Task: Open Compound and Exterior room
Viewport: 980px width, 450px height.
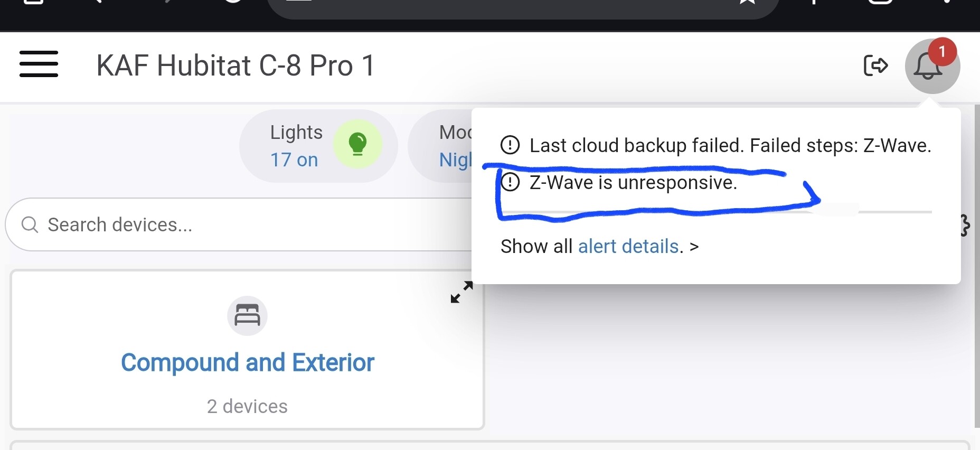Action: click(247, 363)
